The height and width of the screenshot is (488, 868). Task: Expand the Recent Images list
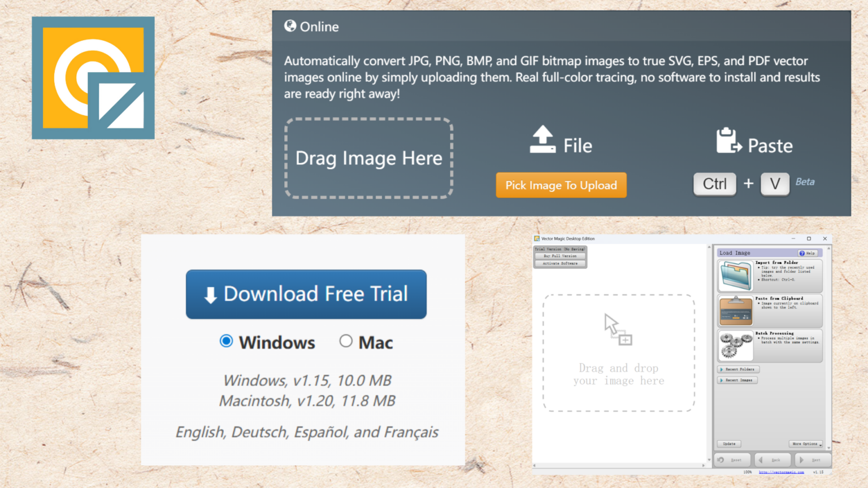[737, 380]
